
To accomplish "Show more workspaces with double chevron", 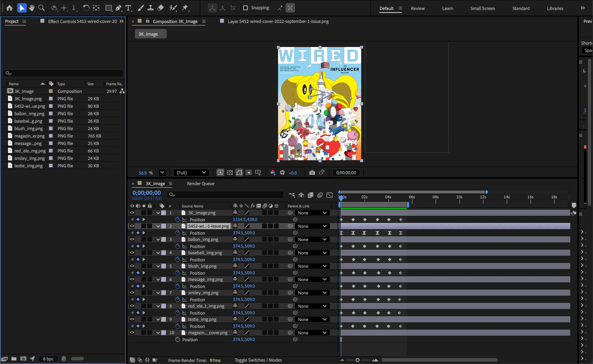I will click(x=583, y=8).
